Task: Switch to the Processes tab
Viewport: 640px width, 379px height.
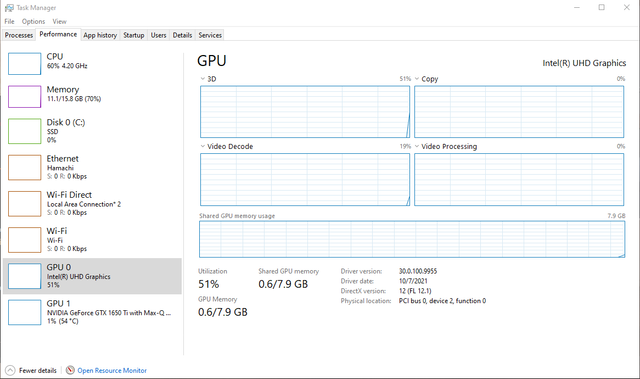Action: click(19, 35)
